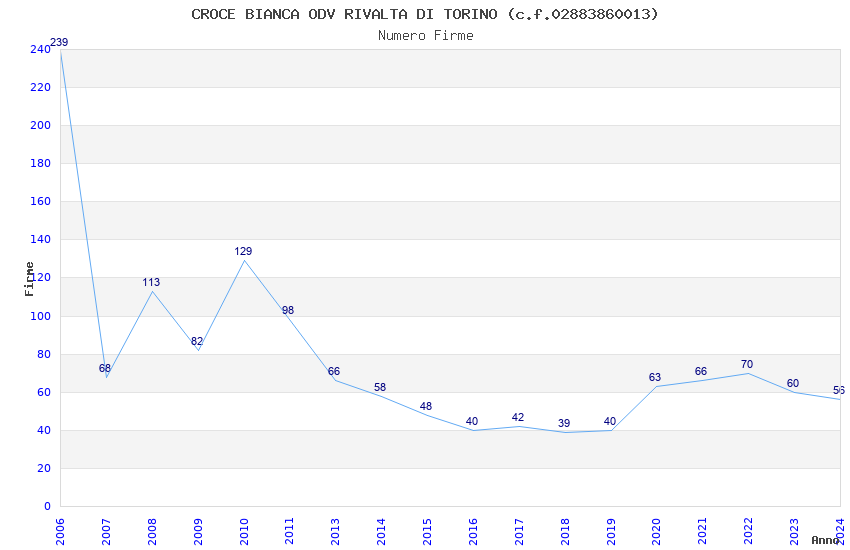Click the y-axis tick label 40
Image resolution: width=850 pixels, height=550 pixels.
(x=44, y=430)
